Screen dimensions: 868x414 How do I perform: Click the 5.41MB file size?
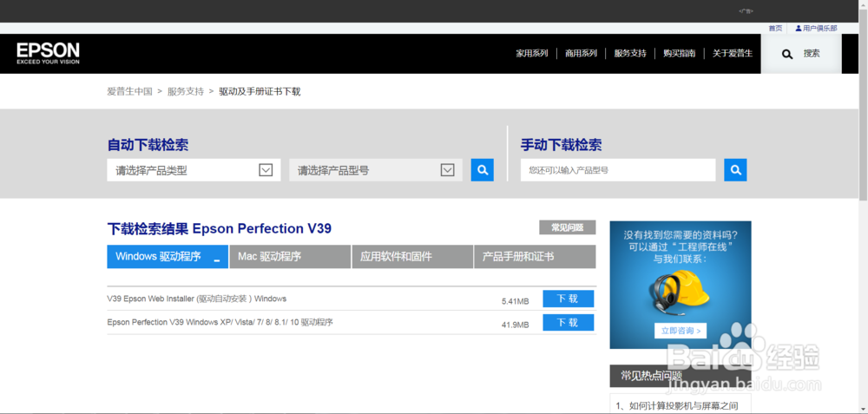(515, 302)
